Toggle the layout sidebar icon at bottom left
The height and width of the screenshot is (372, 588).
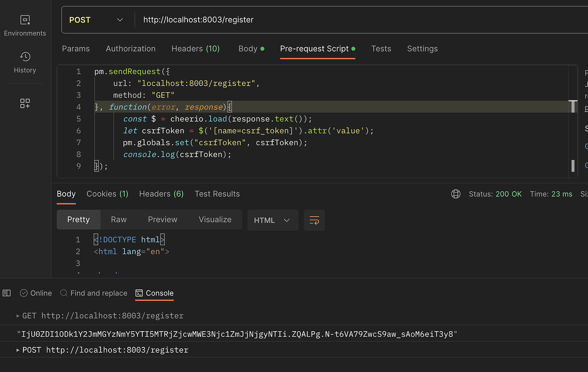point(6,293)
